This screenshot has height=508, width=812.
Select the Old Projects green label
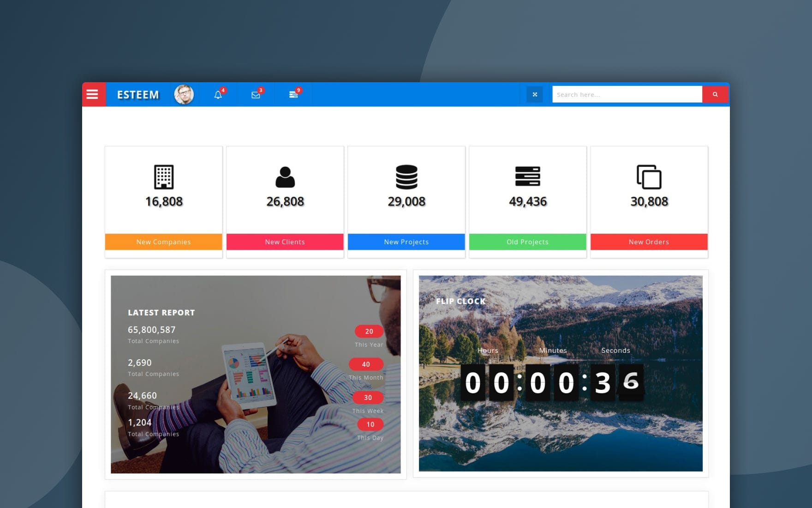coord(527,242)
